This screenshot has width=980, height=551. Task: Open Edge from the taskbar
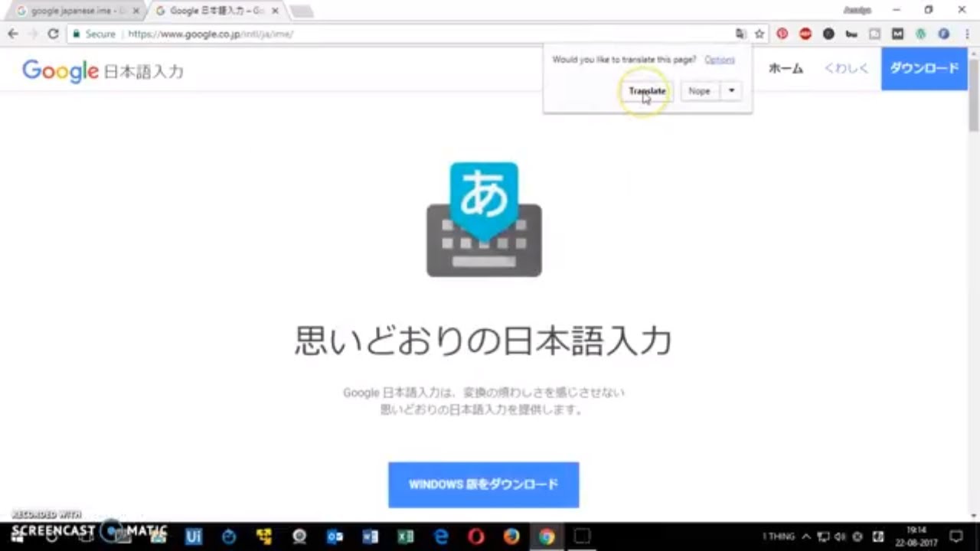[x=441, y=536]
